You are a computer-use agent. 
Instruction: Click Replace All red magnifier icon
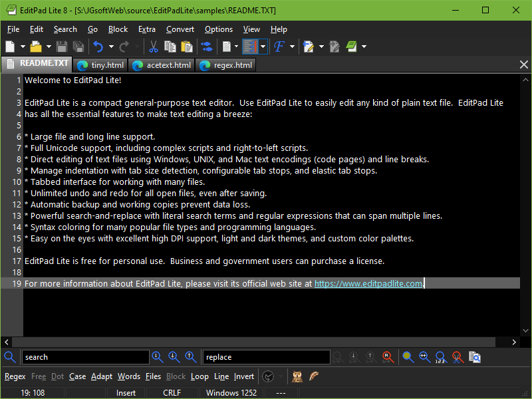tap(388, 357)
